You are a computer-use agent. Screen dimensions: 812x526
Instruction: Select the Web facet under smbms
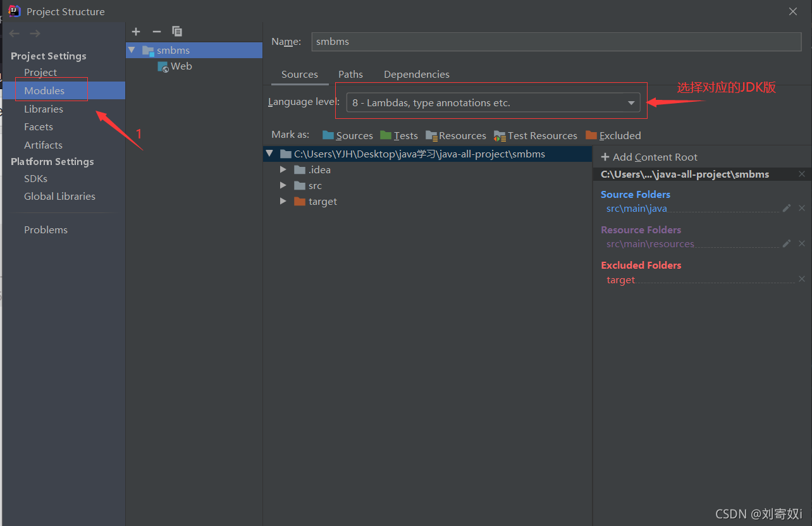181,66
